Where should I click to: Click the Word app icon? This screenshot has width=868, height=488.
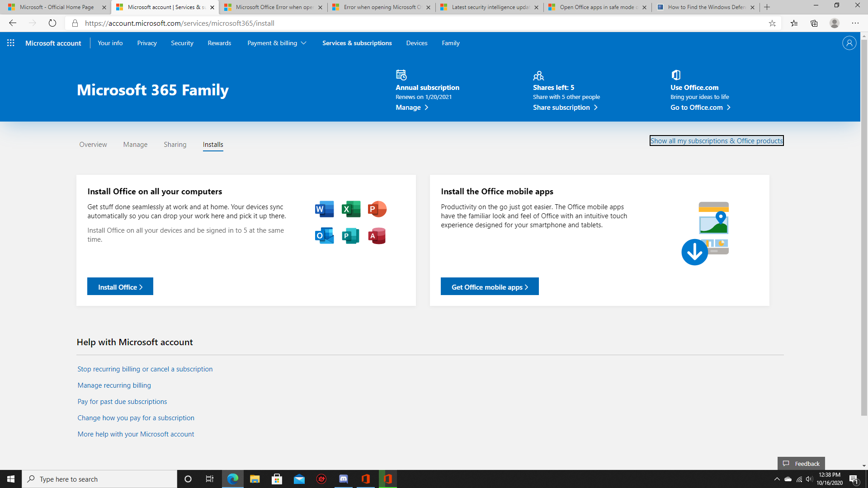[325, 209]
